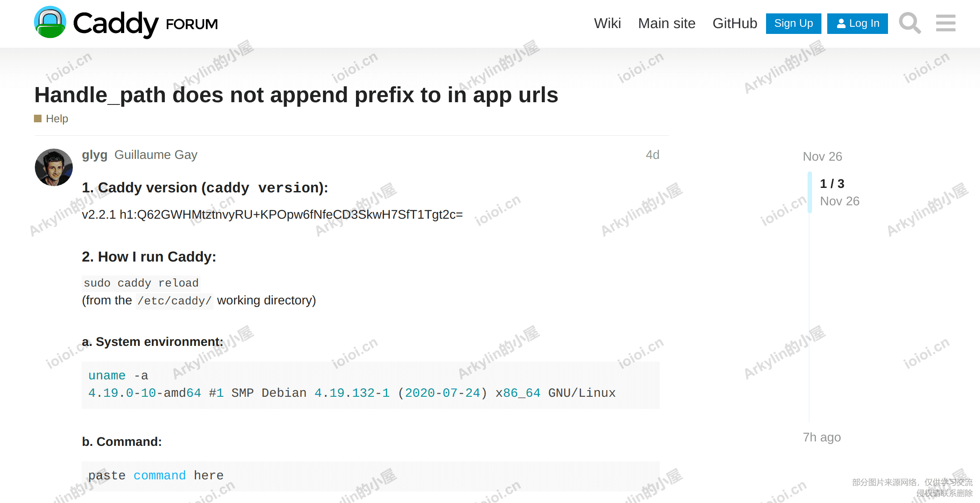This screenshot has height=503, width=980.
Task: Click the '/etc/caddy/' inline code
Action: pyautogui.click(x=175, y=301)
